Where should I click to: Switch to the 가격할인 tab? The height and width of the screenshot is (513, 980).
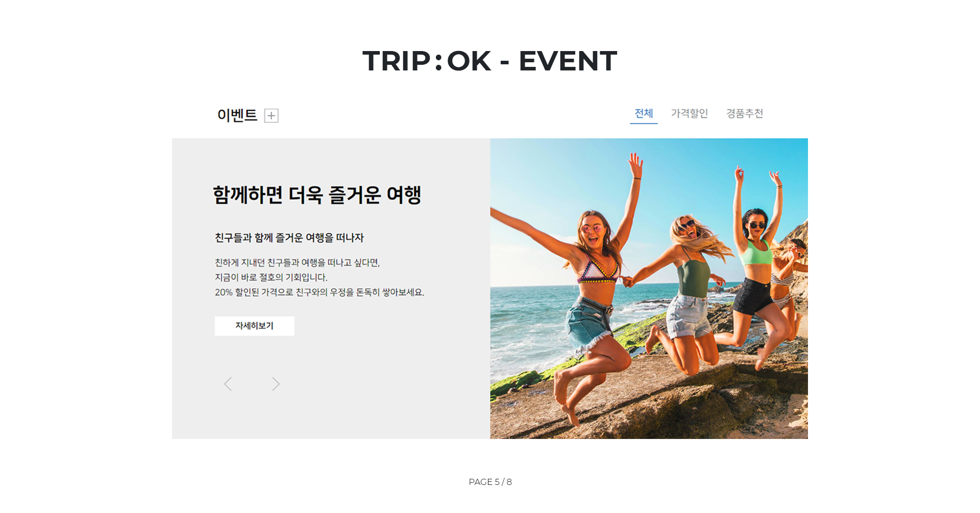689,113
